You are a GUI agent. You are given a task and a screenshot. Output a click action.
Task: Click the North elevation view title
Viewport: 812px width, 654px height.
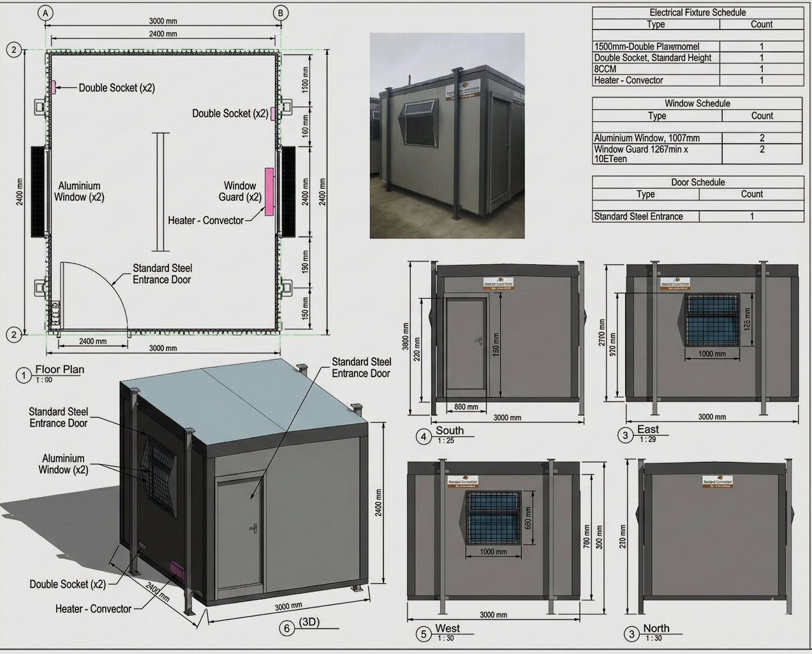656,628
